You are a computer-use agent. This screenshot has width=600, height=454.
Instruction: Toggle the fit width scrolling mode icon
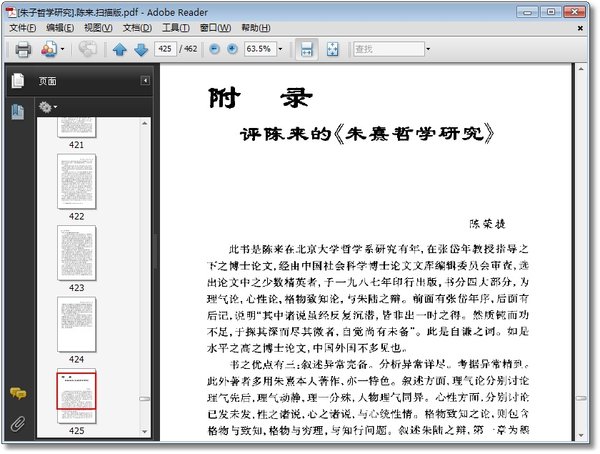307,49
